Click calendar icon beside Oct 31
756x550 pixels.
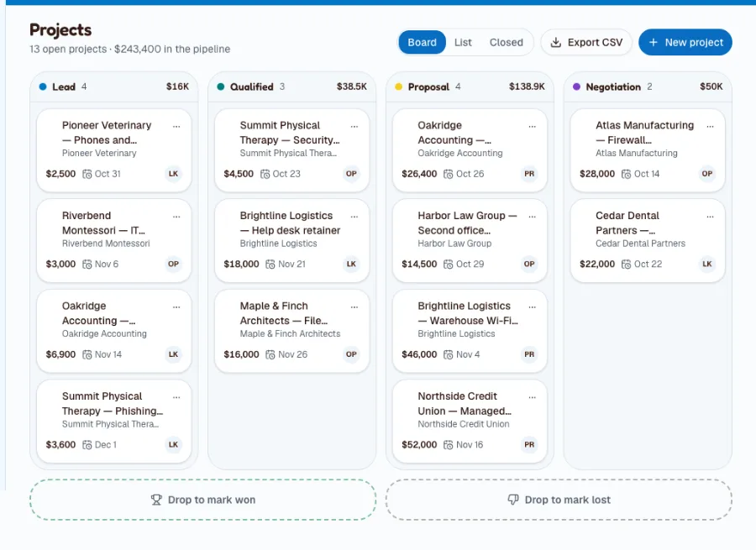click(87, 174)
